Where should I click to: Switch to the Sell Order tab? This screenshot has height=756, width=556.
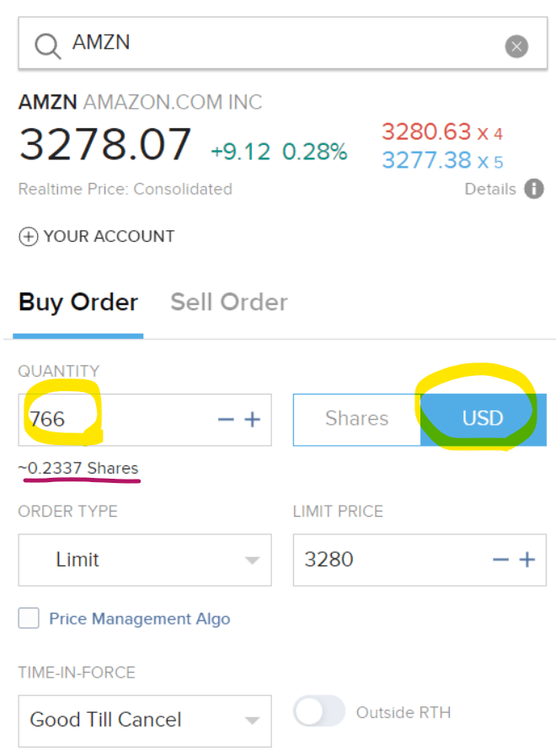click(228, 302)
